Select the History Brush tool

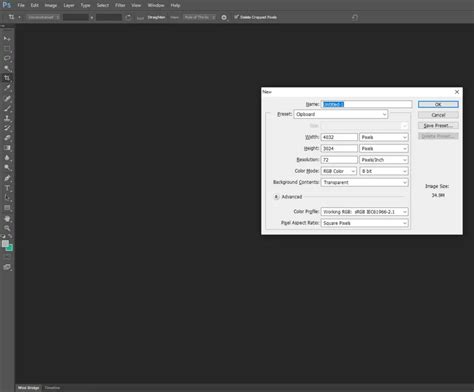[7, 128]
